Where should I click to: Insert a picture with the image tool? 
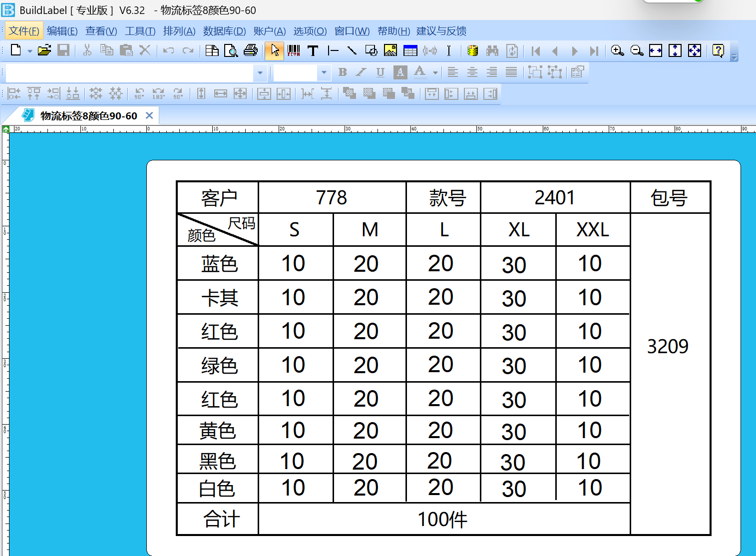pyautogui.click(x=390, y=50)
